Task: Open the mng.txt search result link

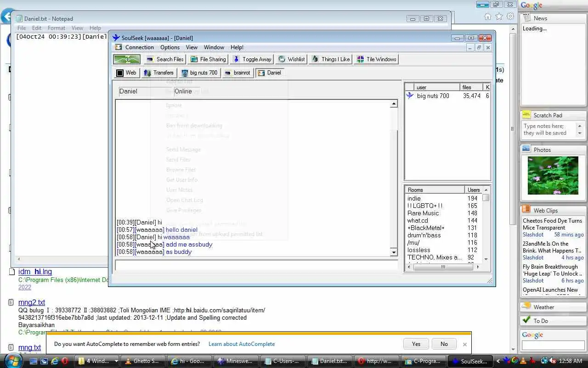Action: [x=29, y=347]
